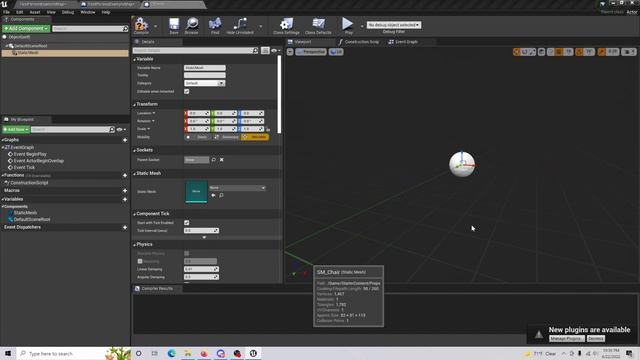Set Mobility to Static
Screen dimensions: 640x360
[x=198, y=137]
